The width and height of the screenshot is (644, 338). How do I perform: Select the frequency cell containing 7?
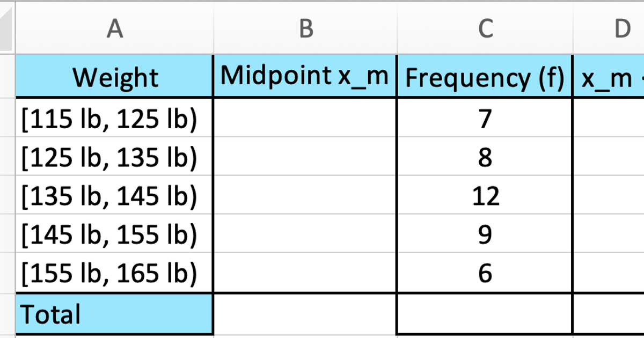(485, 118)
